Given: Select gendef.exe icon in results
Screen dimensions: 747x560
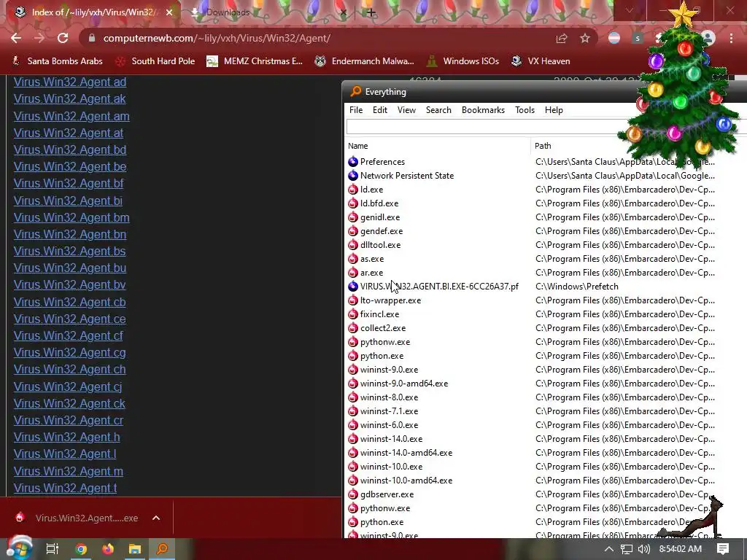Looking at the screenshot, I should (x=353, y=231).
